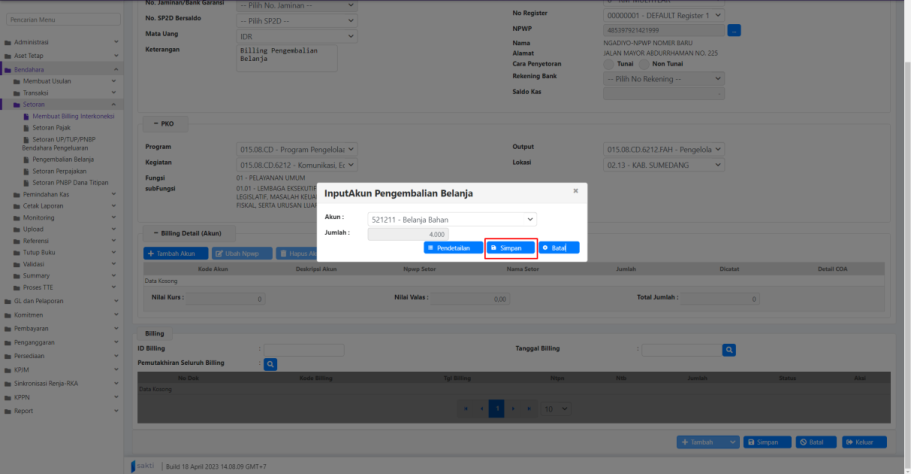Open the Akun dropdown in the dialog

(x=452, y=219)
